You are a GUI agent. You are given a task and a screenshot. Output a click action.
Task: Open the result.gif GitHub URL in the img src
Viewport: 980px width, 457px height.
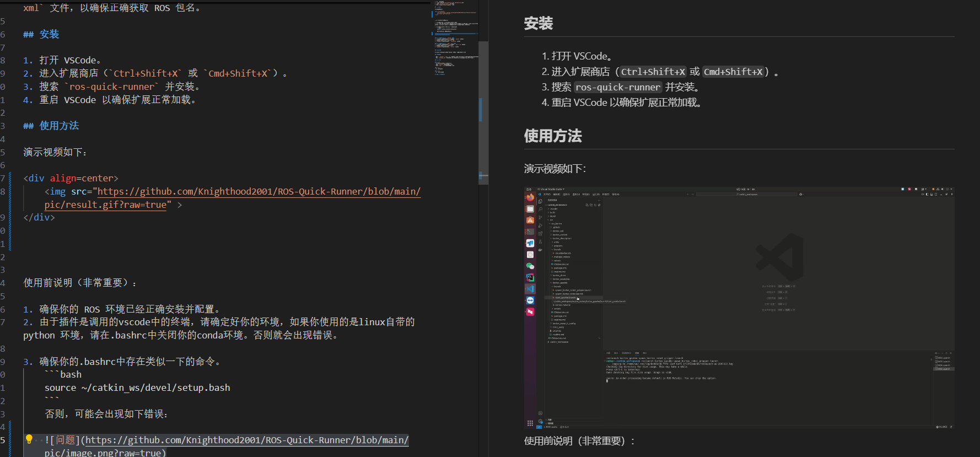(x=233, y=198)
